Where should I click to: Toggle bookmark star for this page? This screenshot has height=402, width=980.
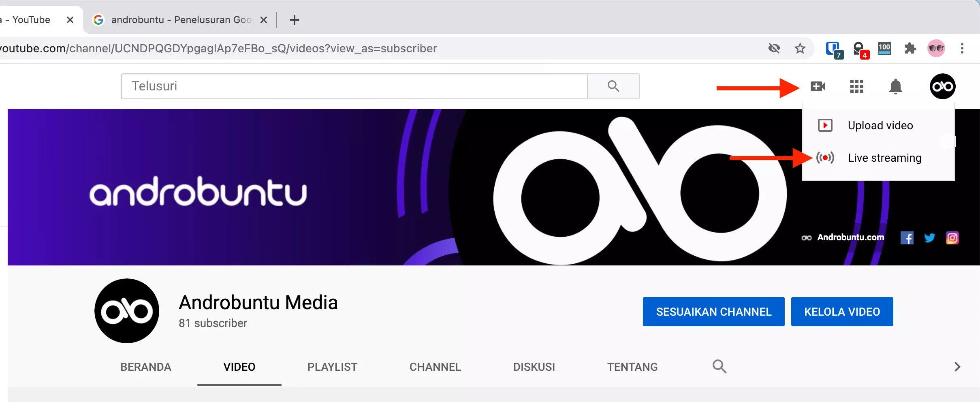pos(800,48)
